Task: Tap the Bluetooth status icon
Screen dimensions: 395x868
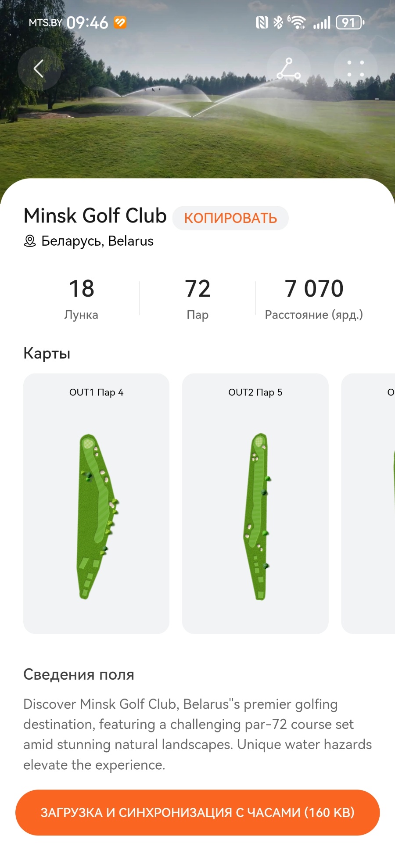Action: point(278,22)
